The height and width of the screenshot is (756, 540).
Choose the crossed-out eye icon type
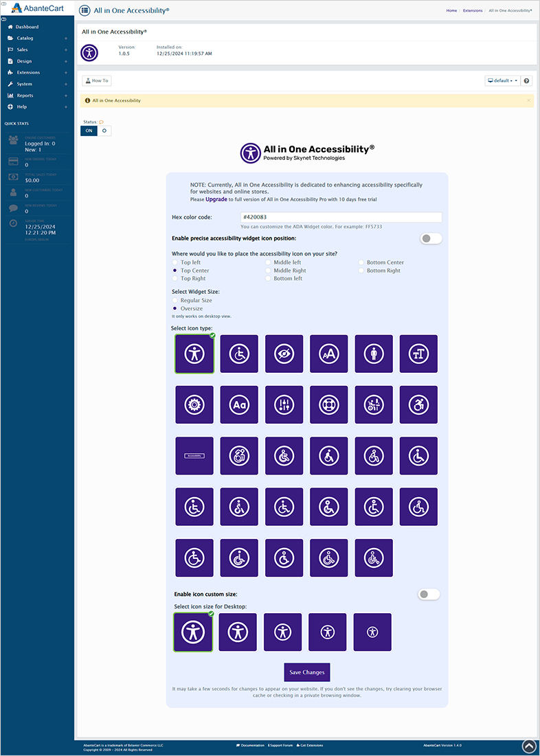(x=284, y=354)
